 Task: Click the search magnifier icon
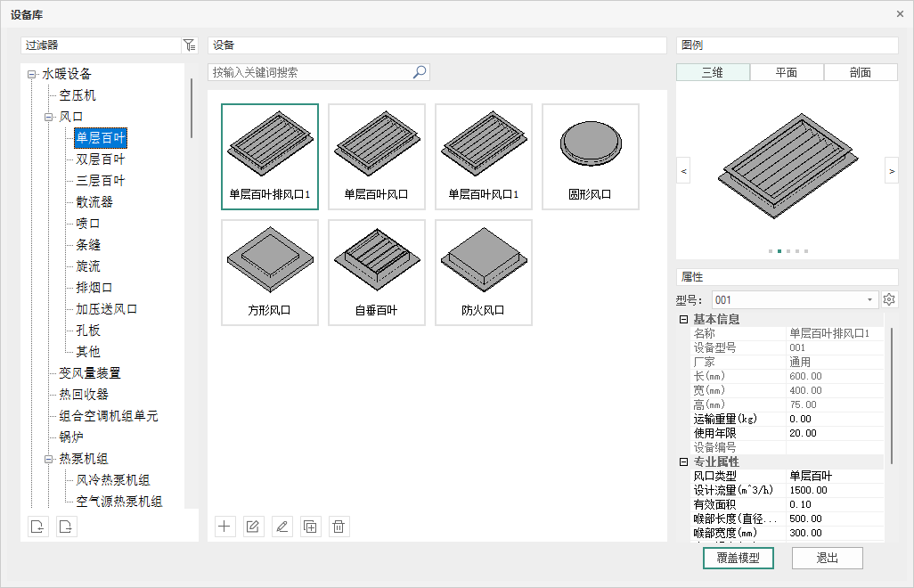(420, 72)
